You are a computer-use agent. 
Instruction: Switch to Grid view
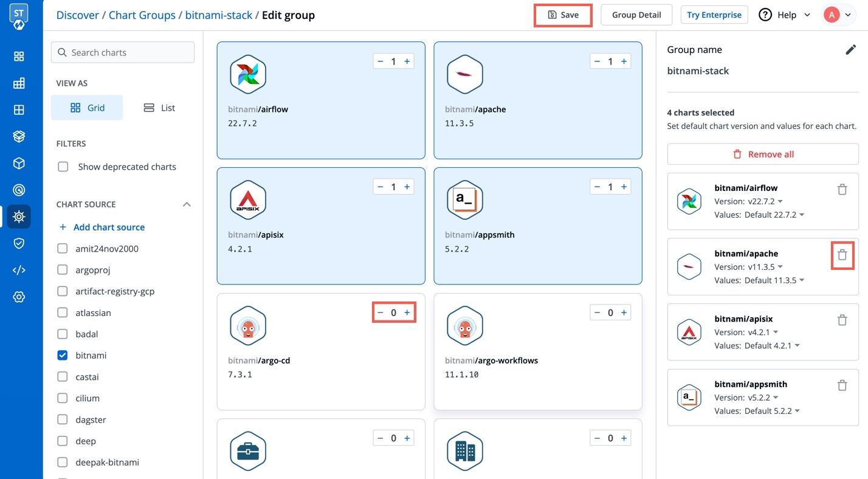(87, 108)
